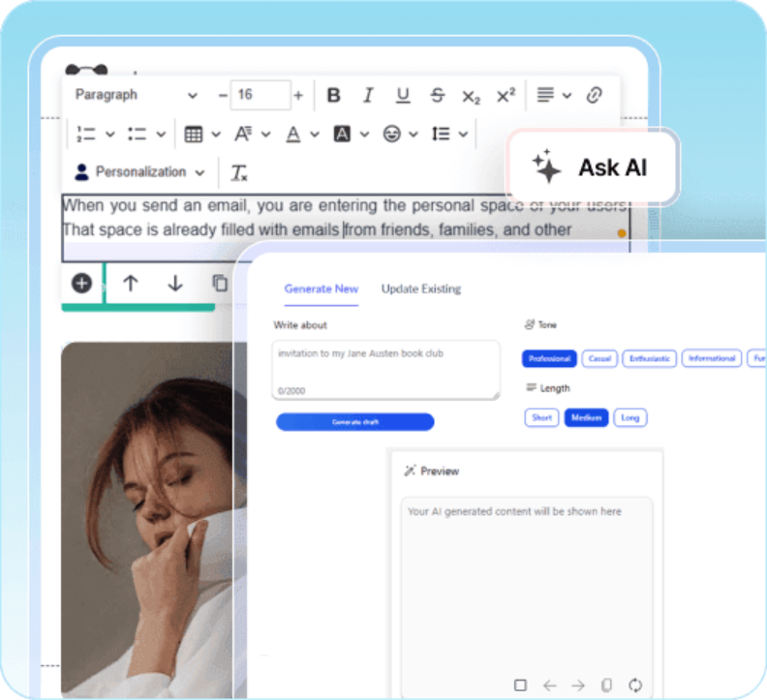The width and height of the screenshot is (767, 700).
Task: Click the subscript icon
Action: coord(471,96)
